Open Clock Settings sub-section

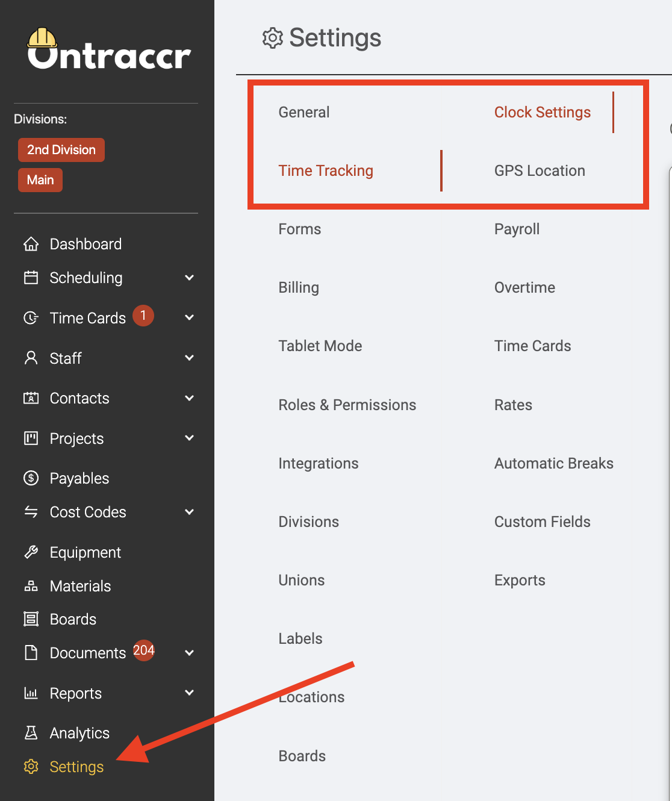(x=543, y=112)
